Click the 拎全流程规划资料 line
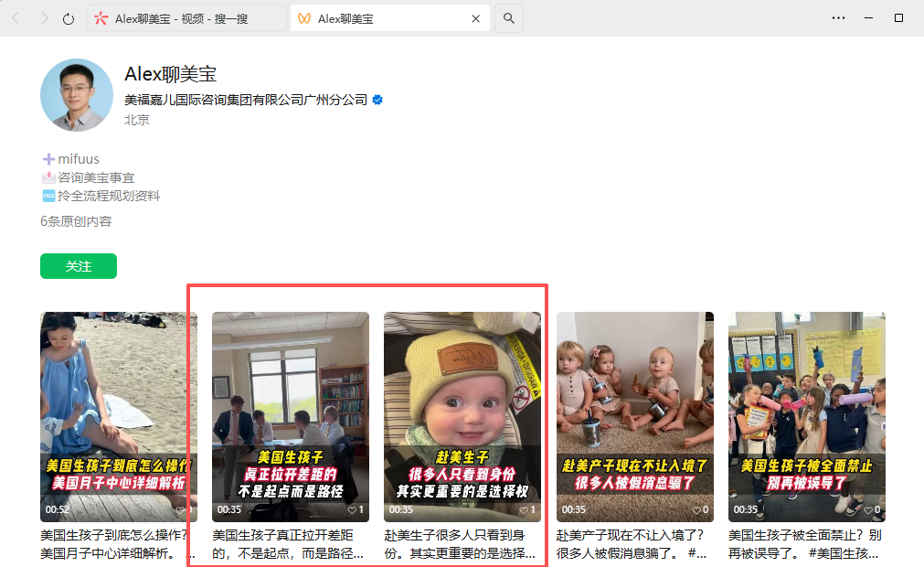 point(101,196)
